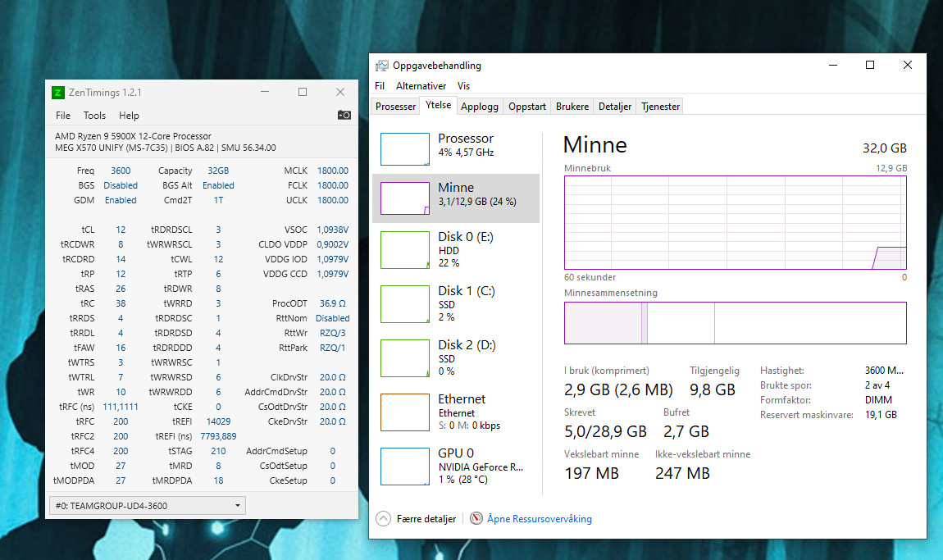This screenshot has height=560, width=943.
Task: Switch to the Tjenester tab
Action: pyautogui.click(x=660, y=107)
